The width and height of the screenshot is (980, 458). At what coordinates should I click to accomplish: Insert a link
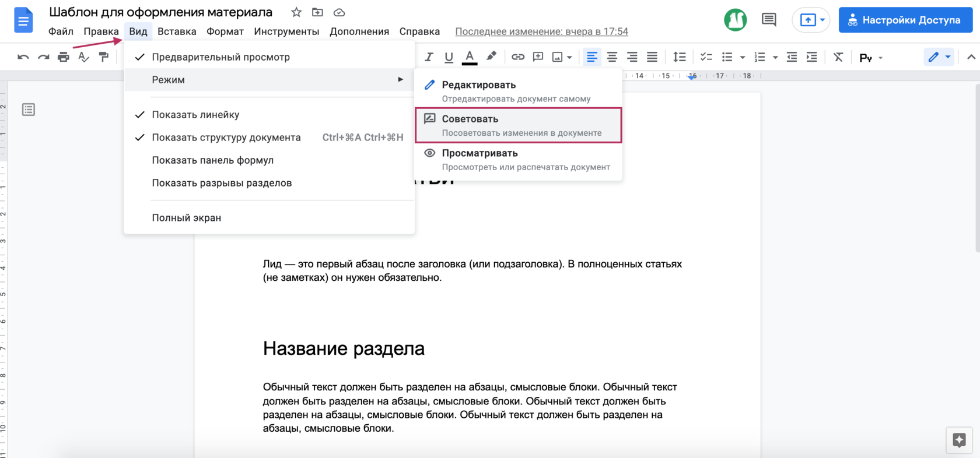click(x=518, y=57)
